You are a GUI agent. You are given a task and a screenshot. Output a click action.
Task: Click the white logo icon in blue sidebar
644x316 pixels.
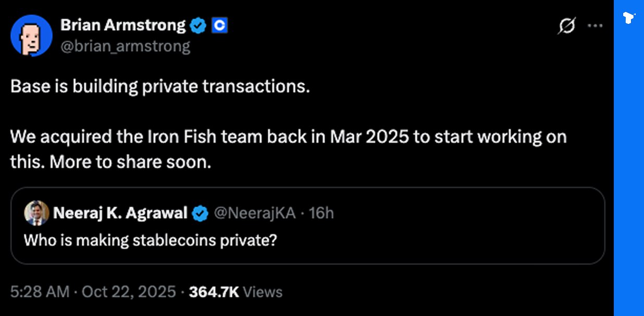[x=628, y=18]
